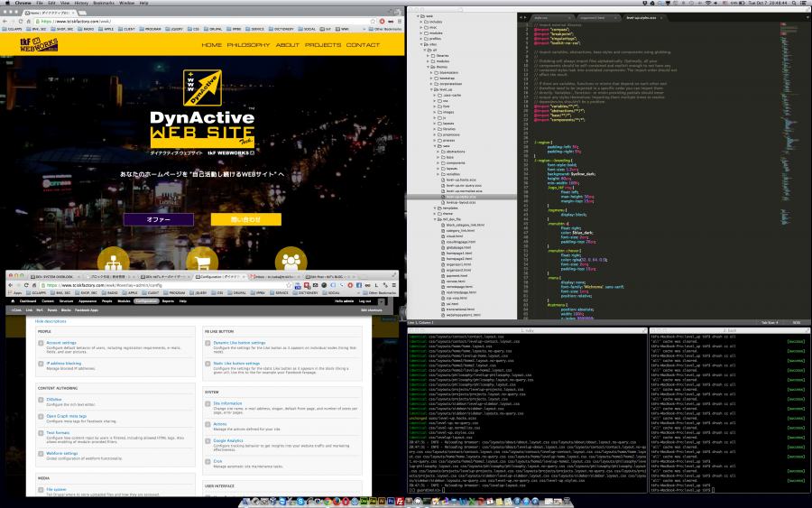Click Facebook extension icon in lower Chrome toolbar
The image size is (812, 508).
(x=359, y=285)
